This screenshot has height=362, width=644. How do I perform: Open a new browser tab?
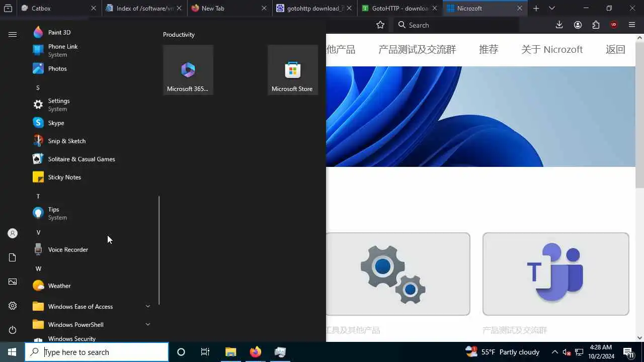tap(536, 9)
